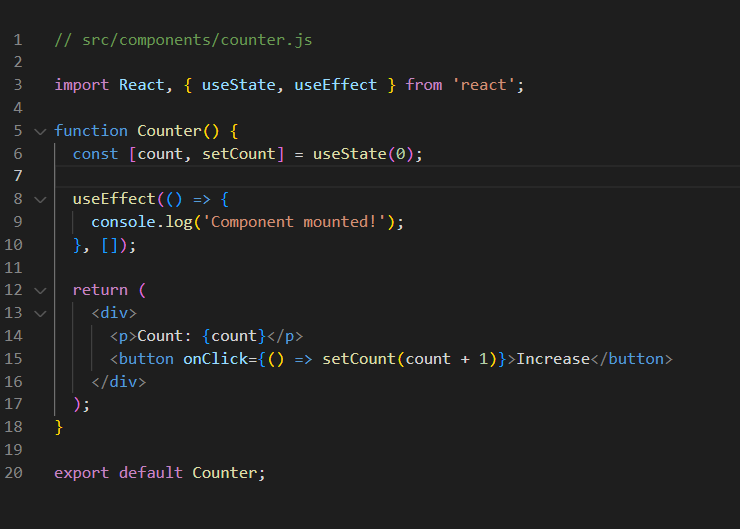
Task: Click line number 1 in the gutter
Action: pyautogui.click(x=17, y=40)
